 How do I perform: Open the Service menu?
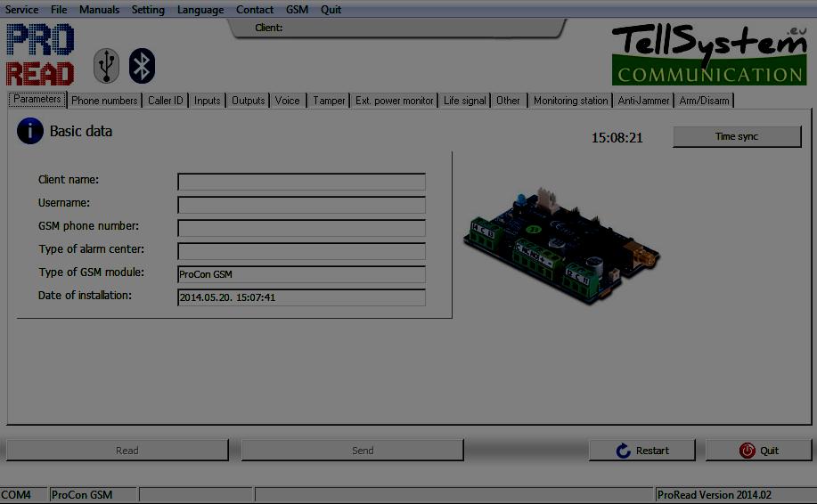pos(21,10)
